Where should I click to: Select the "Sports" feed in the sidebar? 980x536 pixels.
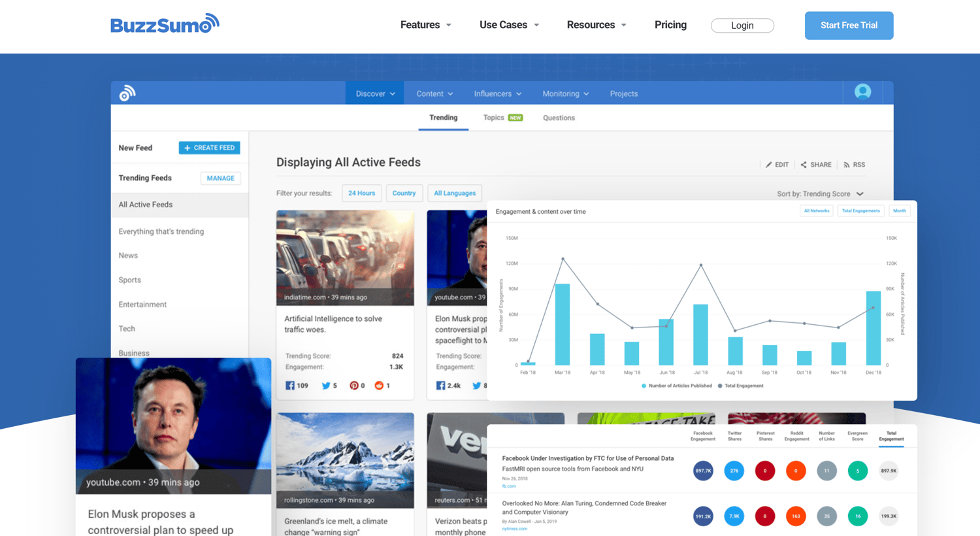pyautogui.click(x=129, y=280)
